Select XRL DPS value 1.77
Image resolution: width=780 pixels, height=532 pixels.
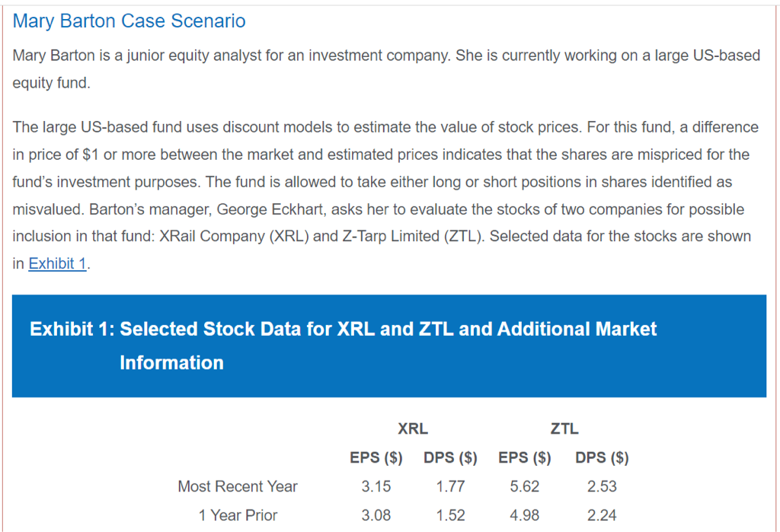click(x=450, y=486)
